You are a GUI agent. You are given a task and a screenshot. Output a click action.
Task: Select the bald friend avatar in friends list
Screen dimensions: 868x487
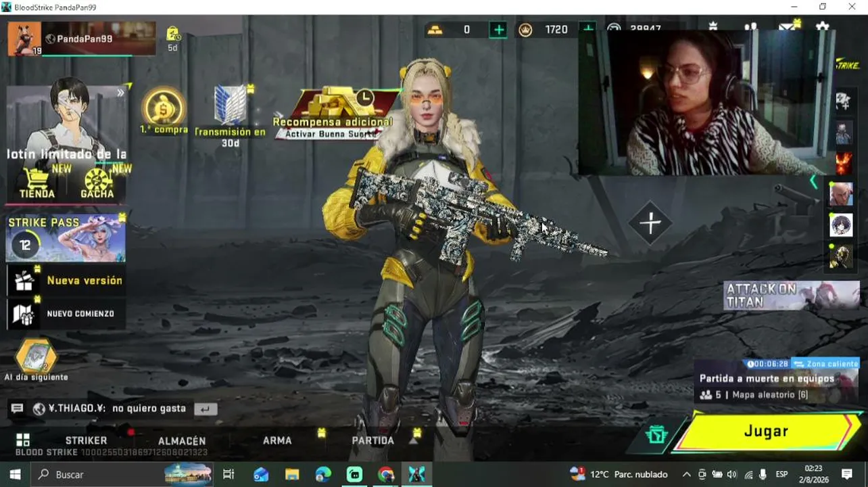(x=841, y=195)
